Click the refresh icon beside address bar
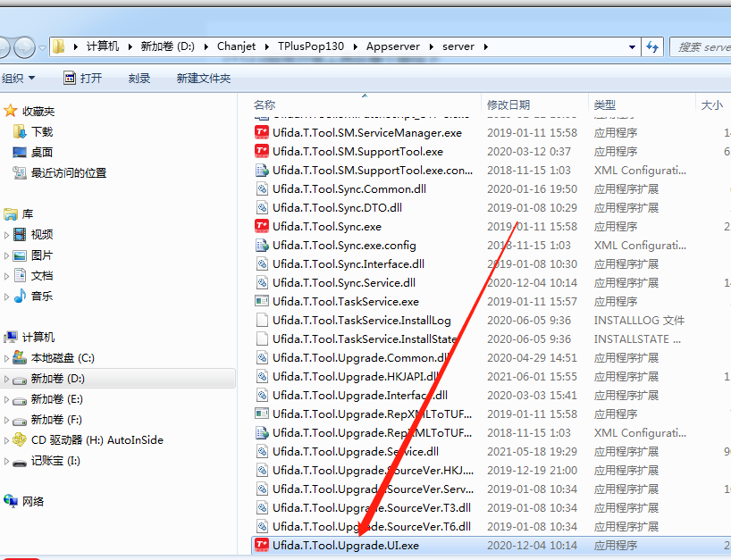Viewport: 731px width, 560px height. point(652,46)
